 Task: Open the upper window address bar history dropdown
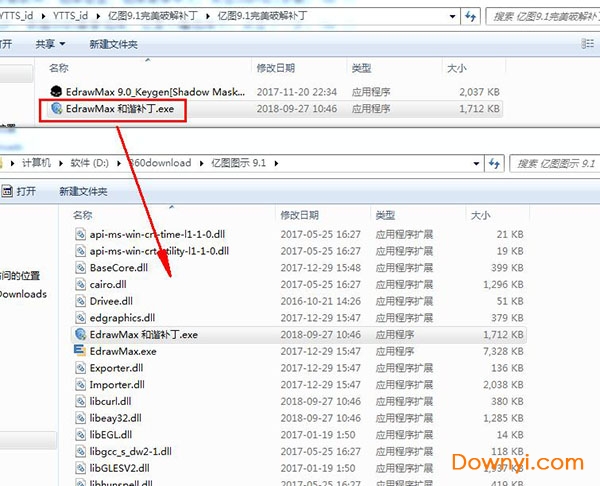(452, 16)
